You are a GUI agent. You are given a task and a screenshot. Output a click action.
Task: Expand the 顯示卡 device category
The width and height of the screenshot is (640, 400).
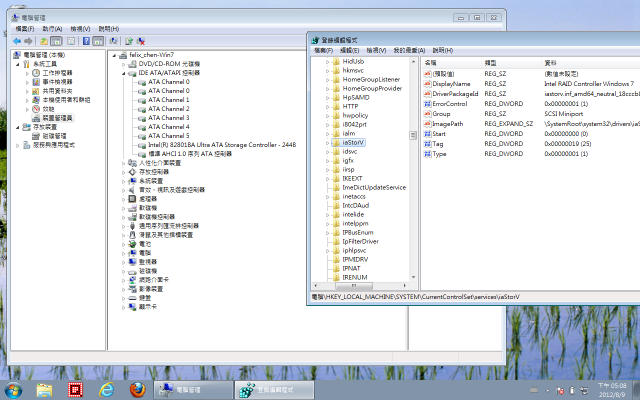point(123,307)
